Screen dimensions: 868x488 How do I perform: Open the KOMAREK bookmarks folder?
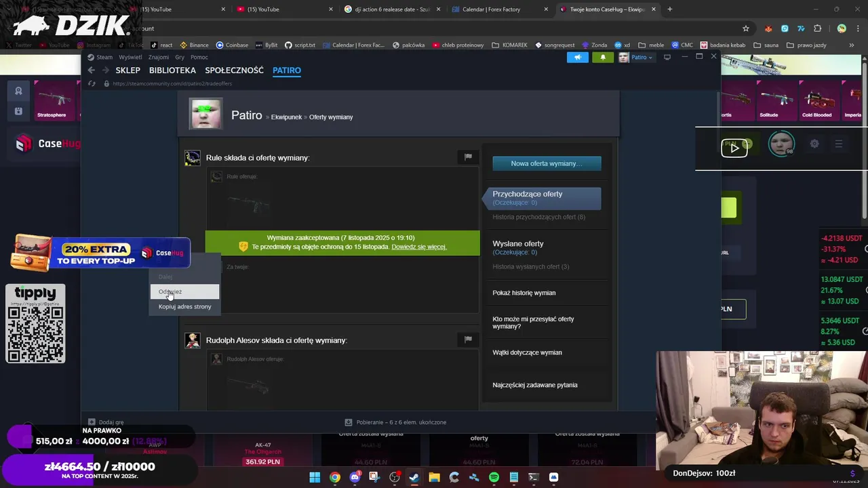click(x=509, y=45)
